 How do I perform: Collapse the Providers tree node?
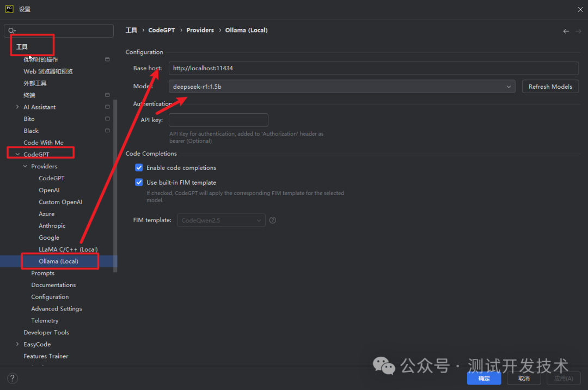tap(25, 166)
